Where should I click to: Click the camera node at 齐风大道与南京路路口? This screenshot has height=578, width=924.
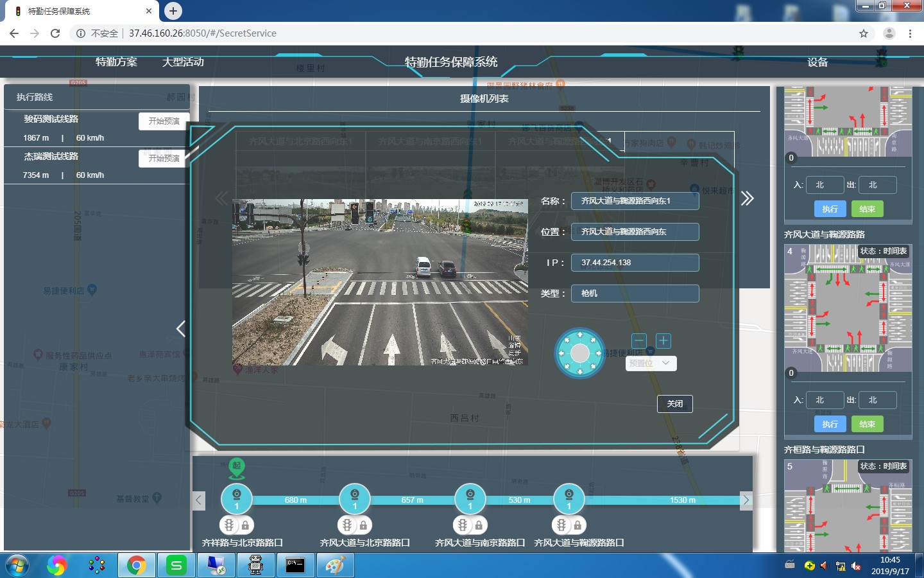470,499
